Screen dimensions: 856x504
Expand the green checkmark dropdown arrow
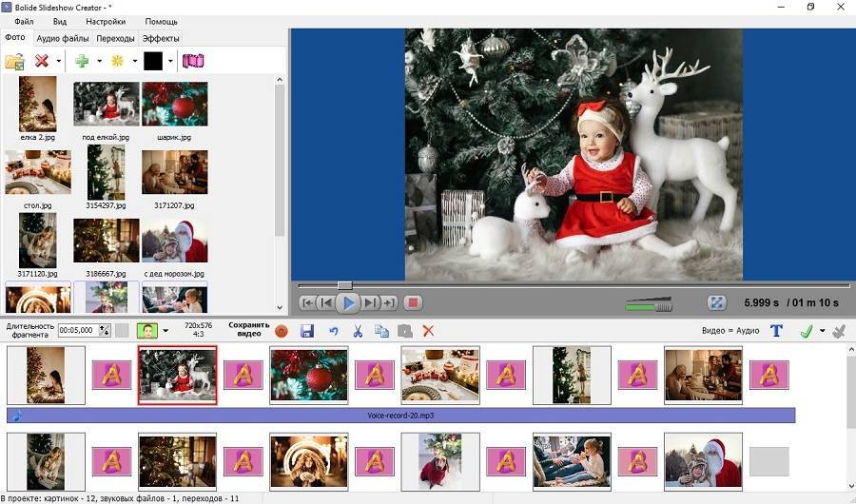point(822,331)
